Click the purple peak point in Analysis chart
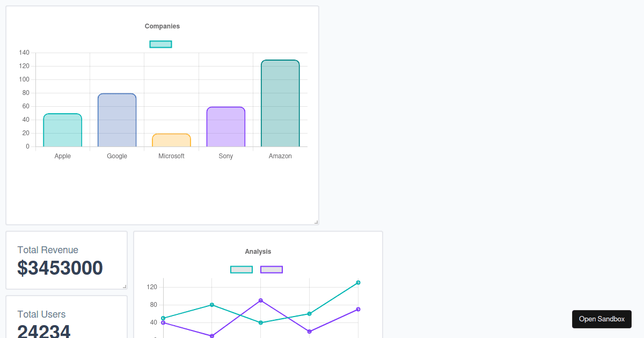The width and height of the screenshot is (644, 338). point(260,300)
